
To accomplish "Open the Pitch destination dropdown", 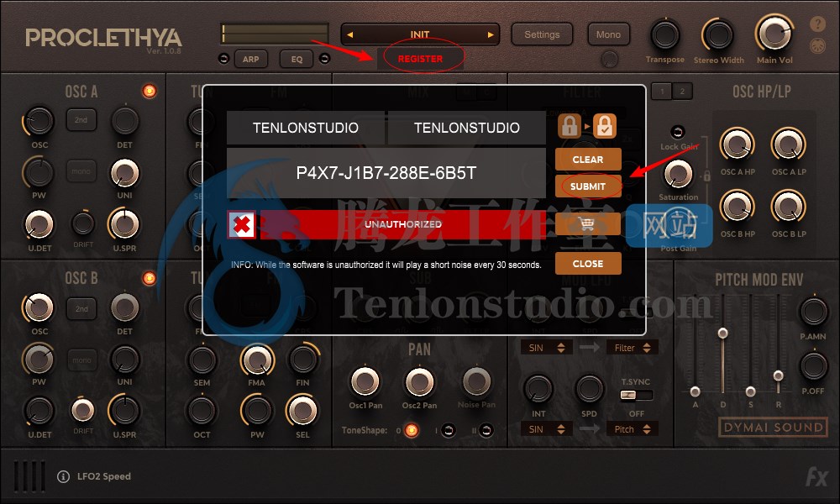I will tap(633, 429).
